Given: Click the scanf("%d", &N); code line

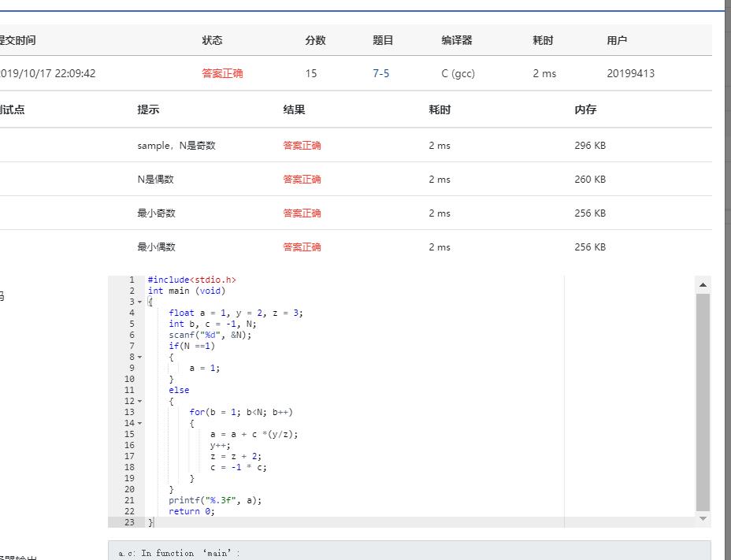Looking at the screenshot, I should 210,335.
